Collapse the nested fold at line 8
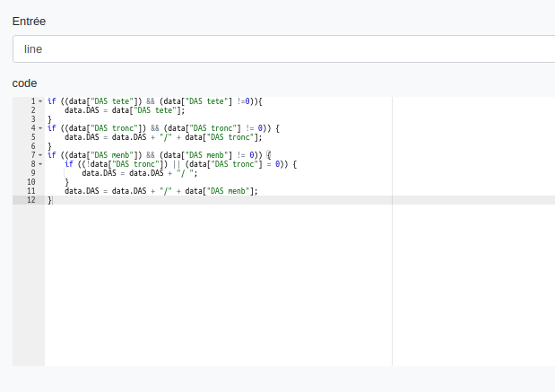The width and height of the screenshot is (555, 392). [40, 164]
